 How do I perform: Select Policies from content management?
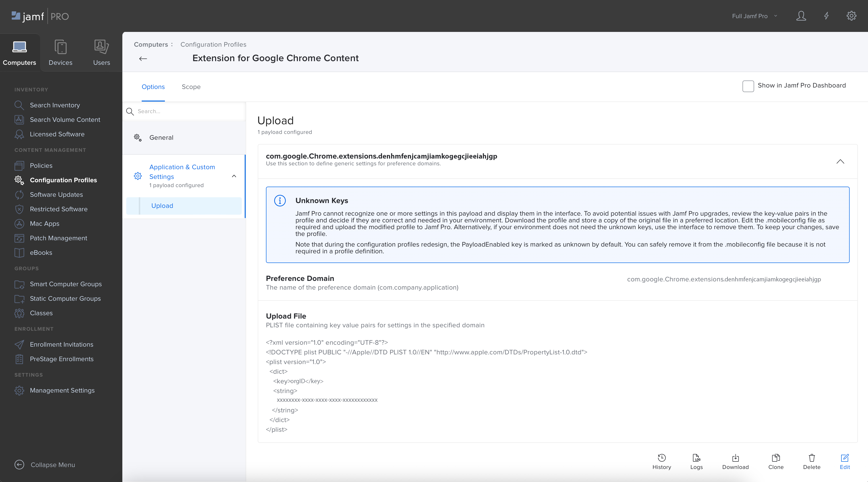click(x=41, y=165)
